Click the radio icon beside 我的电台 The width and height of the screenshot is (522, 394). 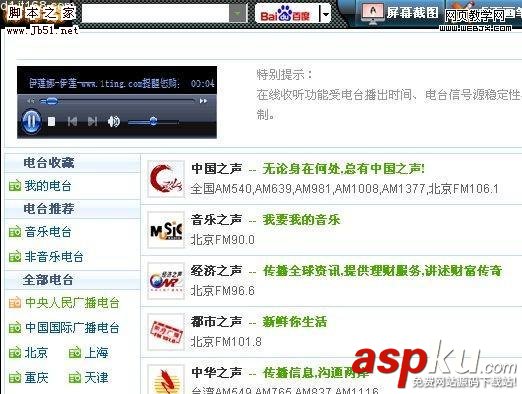(15, 186)
